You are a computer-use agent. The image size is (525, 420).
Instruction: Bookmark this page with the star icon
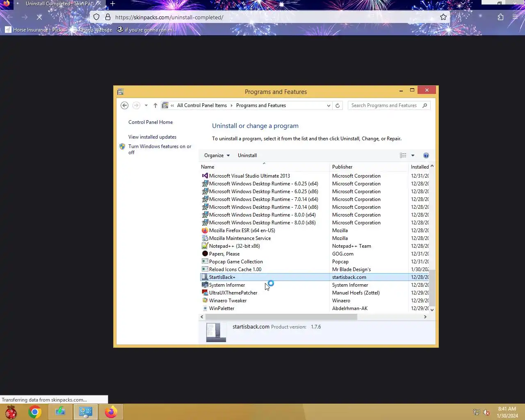(443, 17)
